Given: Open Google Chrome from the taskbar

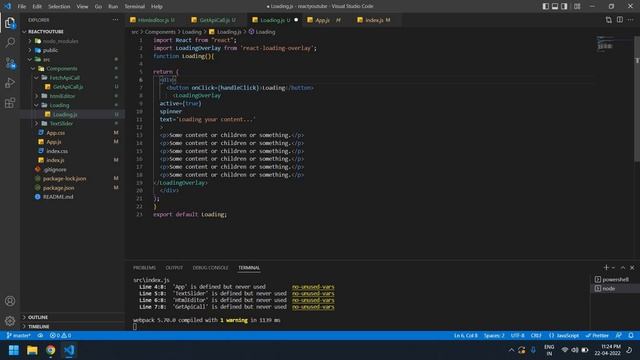Looking at the screenshot, I should [x=51, y=350].
